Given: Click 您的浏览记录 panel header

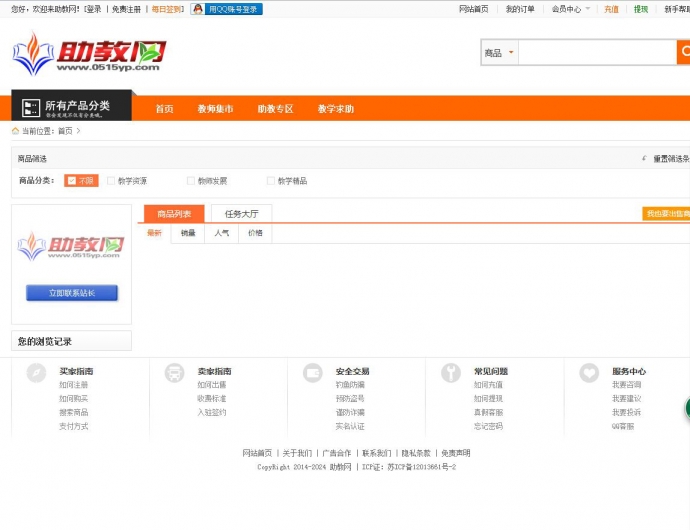Looking at the screenshot, I should coord(71,341).
